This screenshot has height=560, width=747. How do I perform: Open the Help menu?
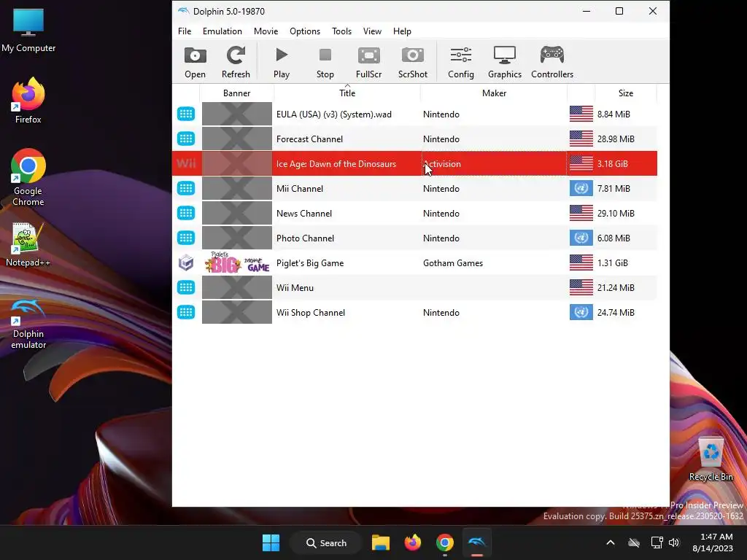[402, 31]
